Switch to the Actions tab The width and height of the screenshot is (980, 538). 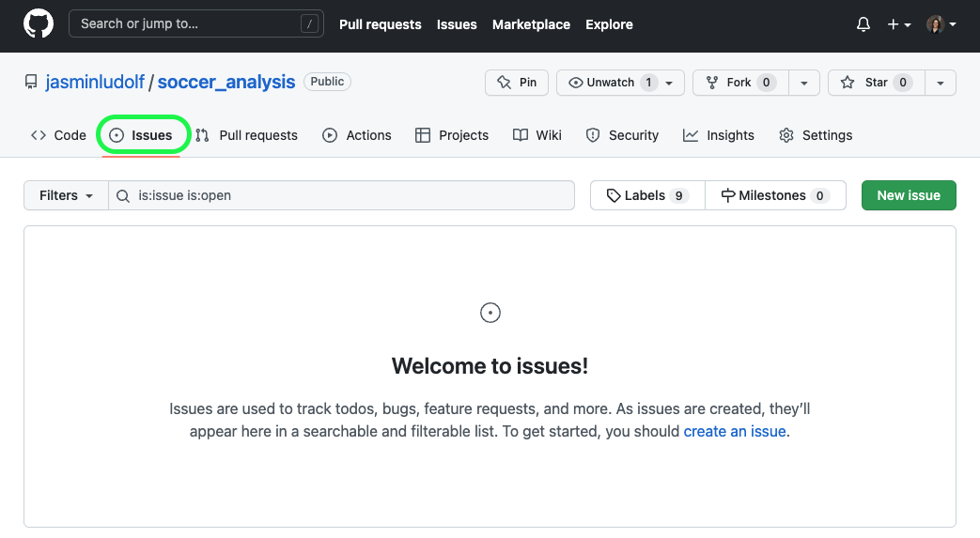click(x=357, y=135)
